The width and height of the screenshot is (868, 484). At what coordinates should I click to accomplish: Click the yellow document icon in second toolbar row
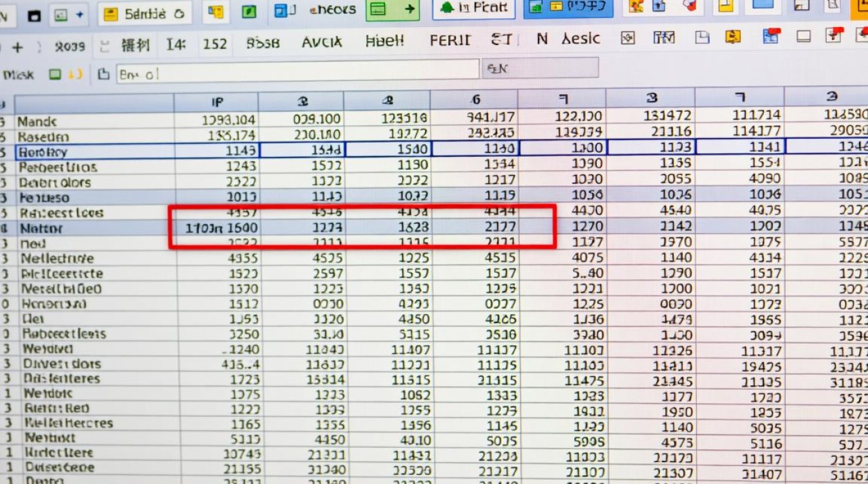pos(732,37)
